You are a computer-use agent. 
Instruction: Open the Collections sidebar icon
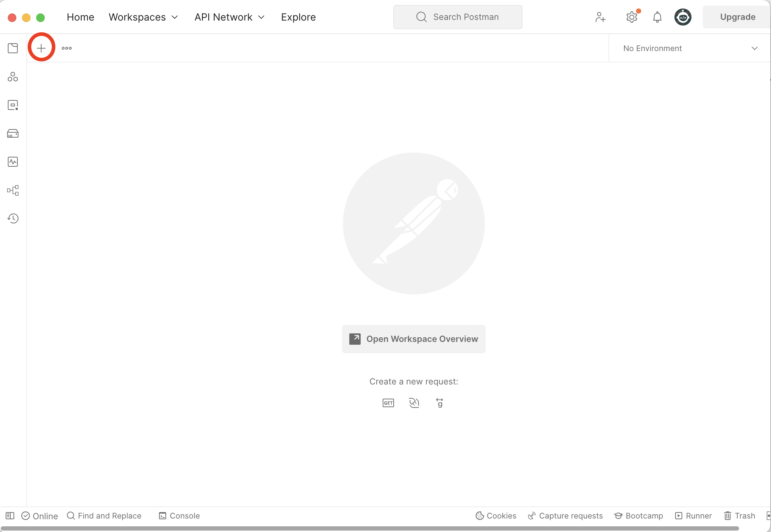13,48
